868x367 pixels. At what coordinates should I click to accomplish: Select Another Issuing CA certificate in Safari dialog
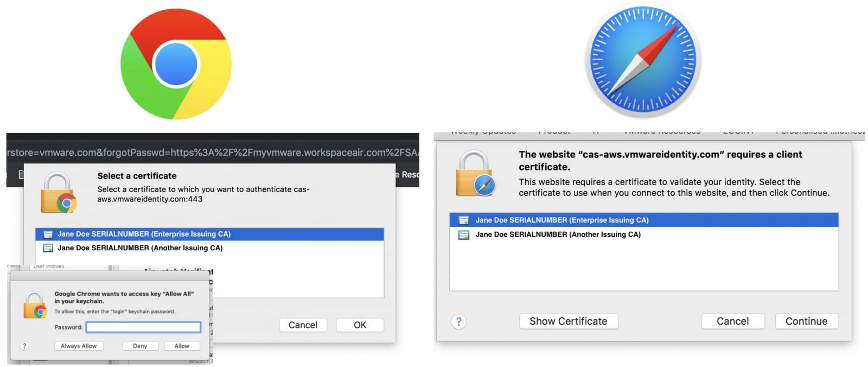point(644,235)
